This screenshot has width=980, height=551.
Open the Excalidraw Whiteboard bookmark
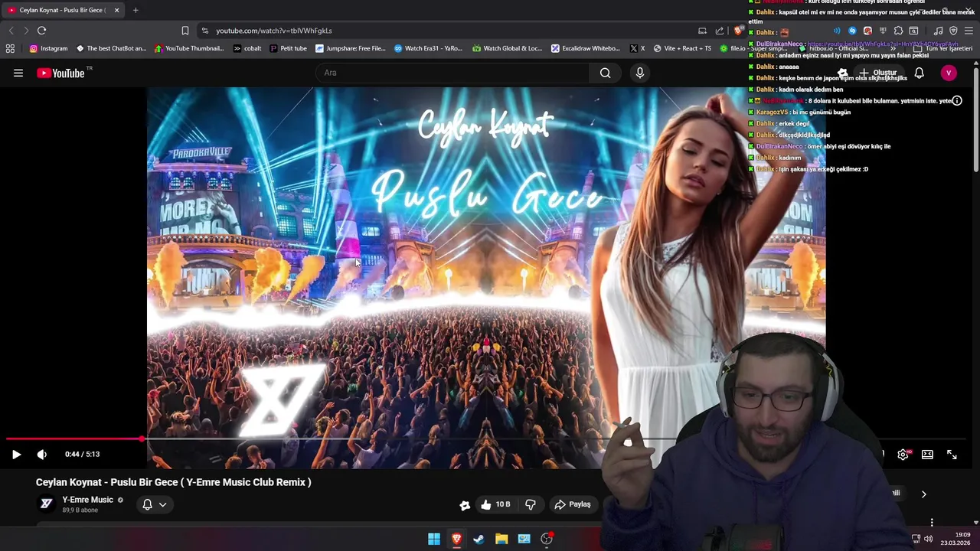tap(586, 48)
